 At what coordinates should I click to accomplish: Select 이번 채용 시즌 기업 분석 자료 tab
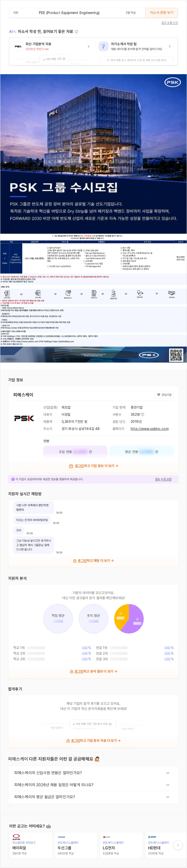pyautogui.click(x=92, y=724)
